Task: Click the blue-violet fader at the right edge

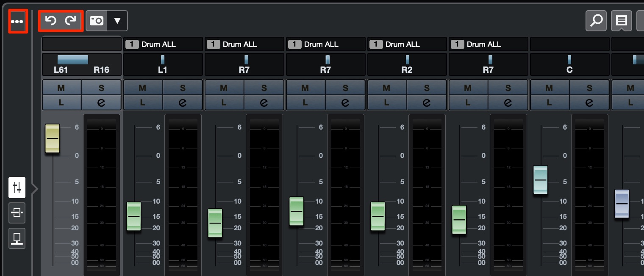Action: pyautogui.click(x=622, y=204)
